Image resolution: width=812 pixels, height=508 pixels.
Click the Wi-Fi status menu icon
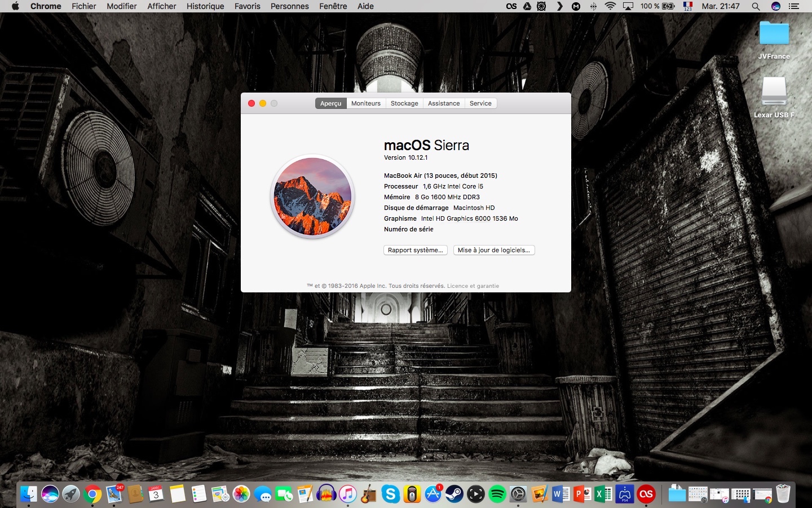click(x=610, y=6)
